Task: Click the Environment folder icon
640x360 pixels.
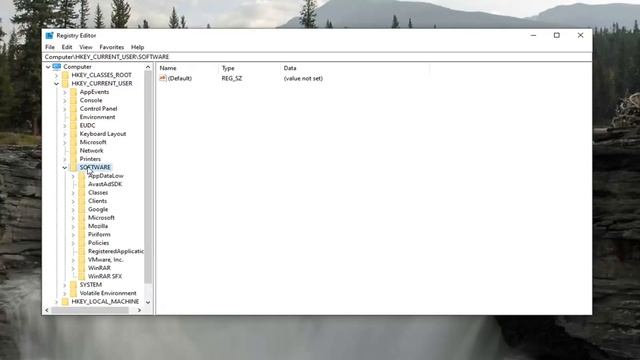Action: coord(73,117)
